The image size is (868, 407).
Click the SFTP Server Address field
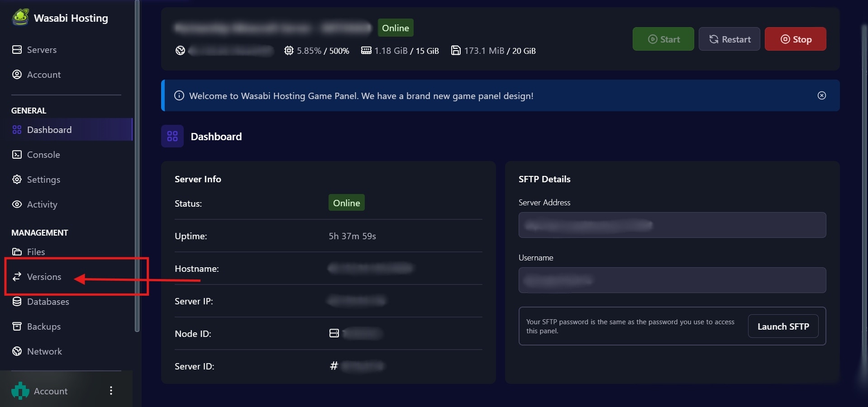click(672, 225)
